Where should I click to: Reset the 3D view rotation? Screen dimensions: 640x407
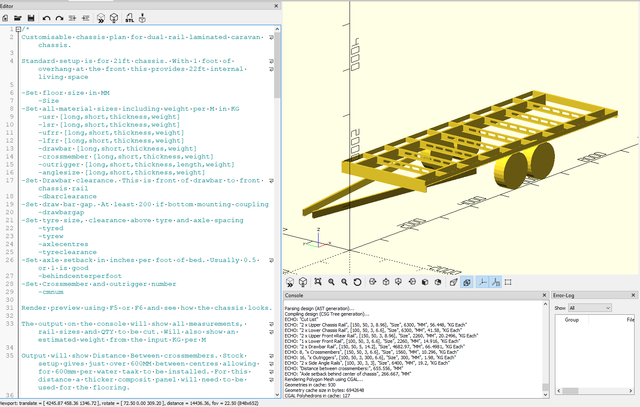tap(358, 282)
